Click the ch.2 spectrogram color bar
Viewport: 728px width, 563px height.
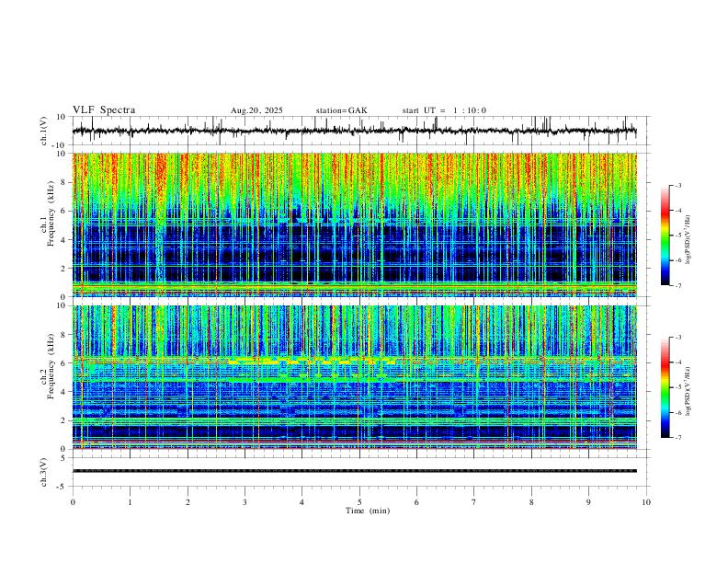coord(665,387)
